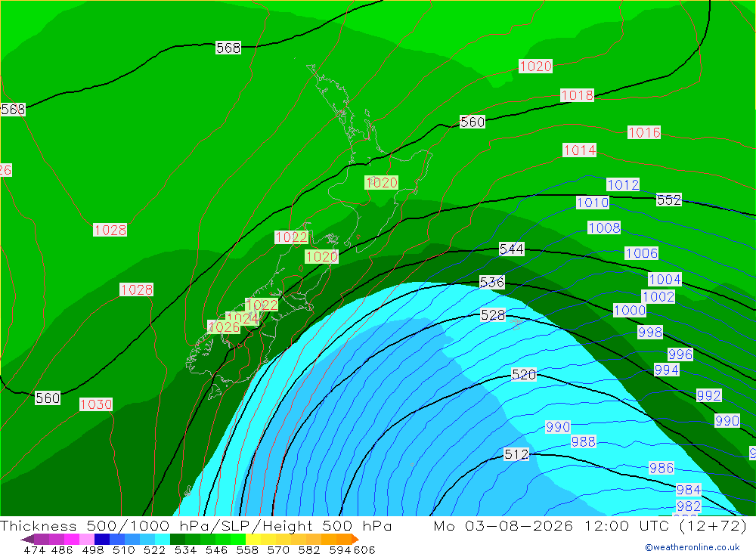This screenshot has width=756, height=554.
Task: Click the black 544 height contour label
Action: 512,249
